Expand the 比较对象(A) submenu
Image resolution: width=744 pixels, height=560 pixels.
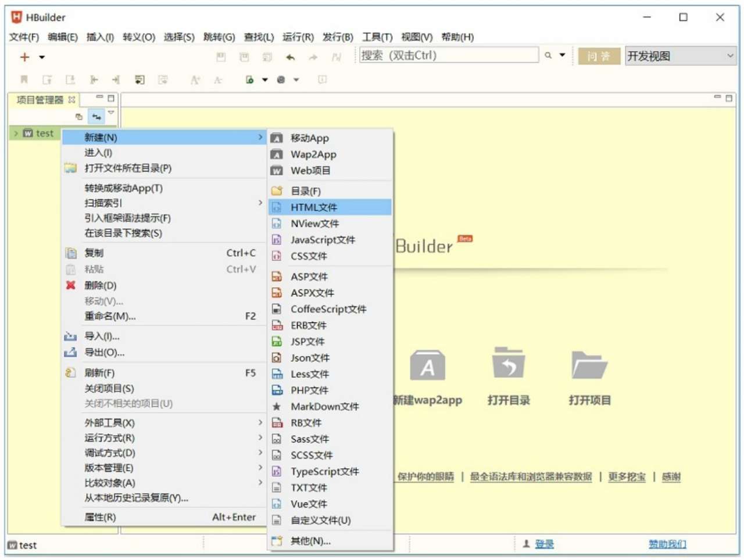(x=260, y=482)
